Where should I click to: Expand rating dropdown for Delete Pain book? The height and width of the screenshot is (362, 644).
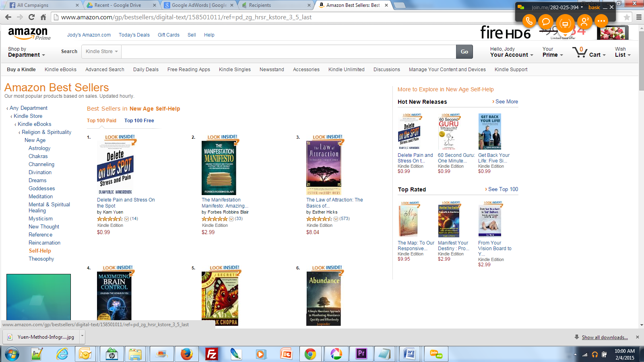point(126,219)
